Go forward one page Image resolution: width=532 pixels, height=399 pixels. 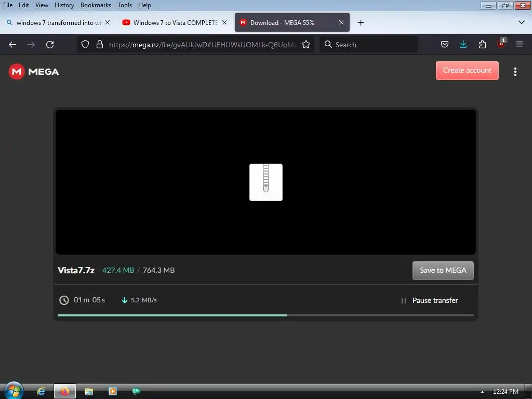31,45
